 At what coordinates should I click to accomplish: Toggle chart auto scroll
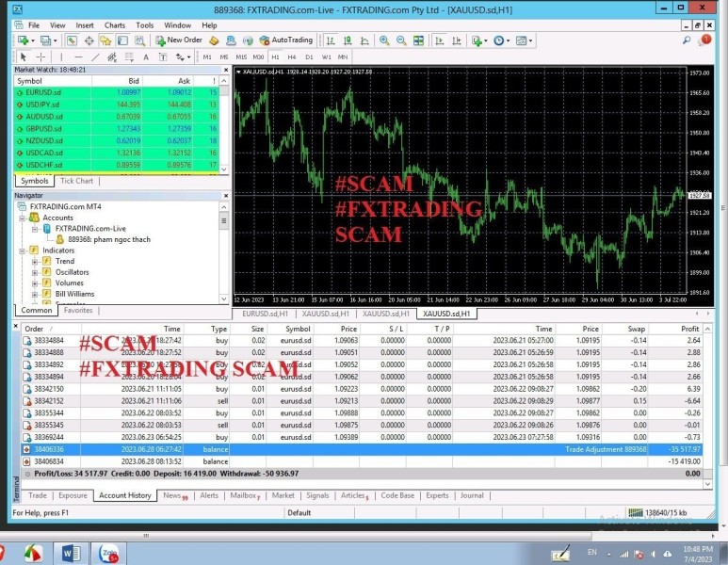click(x=439, y=40)
